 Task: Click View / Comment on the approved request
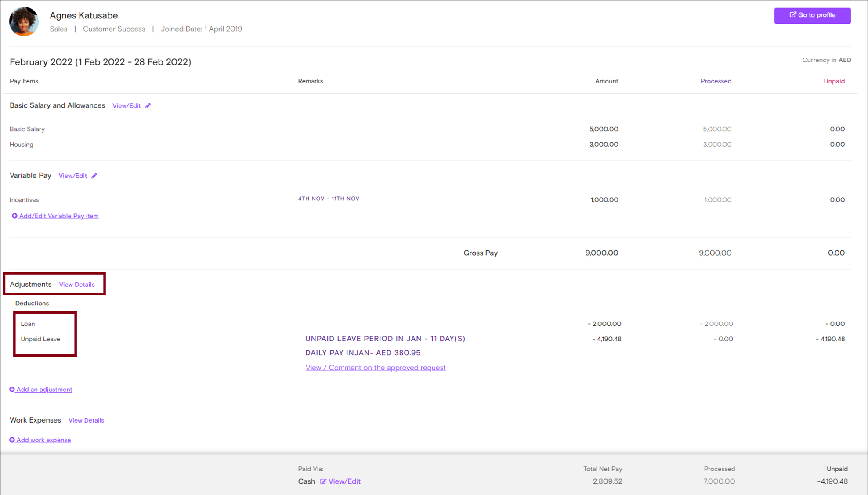(376, 368)
